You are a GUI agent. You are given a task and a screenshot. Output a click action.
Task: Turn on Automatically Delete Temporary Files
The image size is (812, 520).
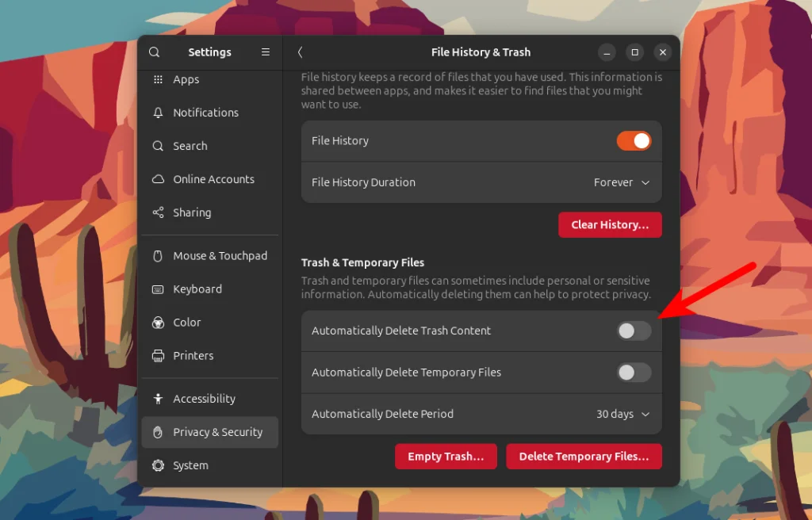click(633, 372)
